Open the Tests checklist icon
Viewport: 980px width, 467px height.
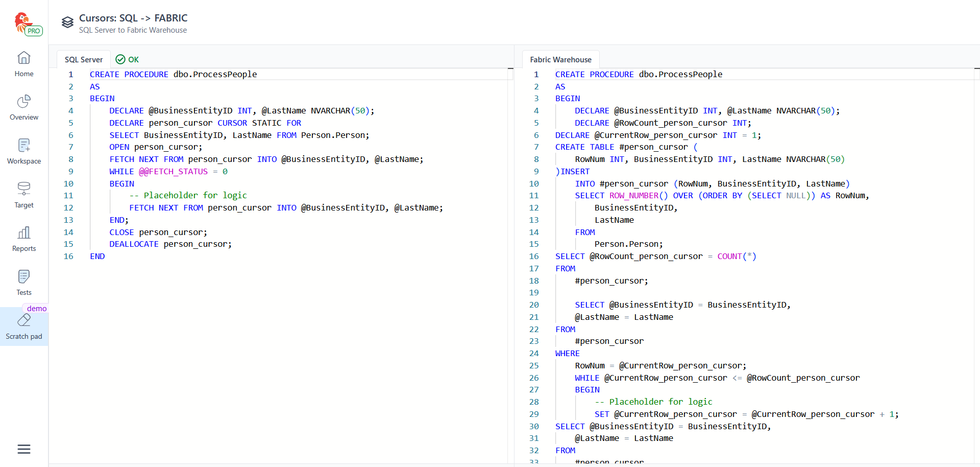[24, 277]
